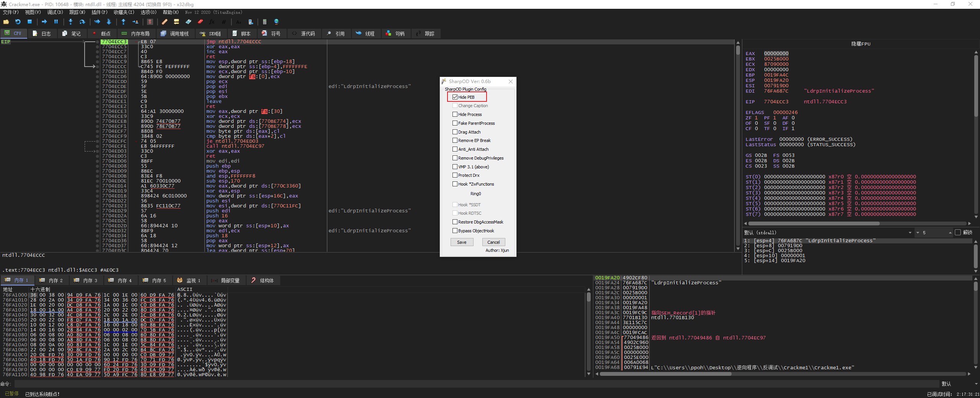
Task: Open the 插件(P) plugins menu
Action: pos(99,12)
